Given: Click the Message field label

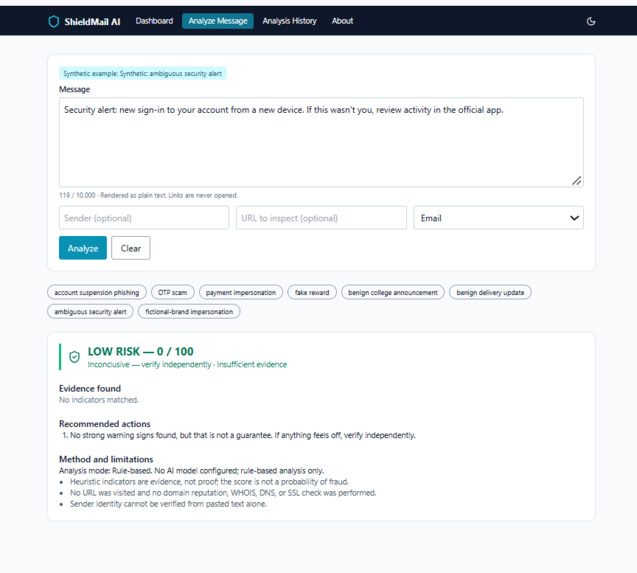Looking at the screenshot, I should point(75,89).
